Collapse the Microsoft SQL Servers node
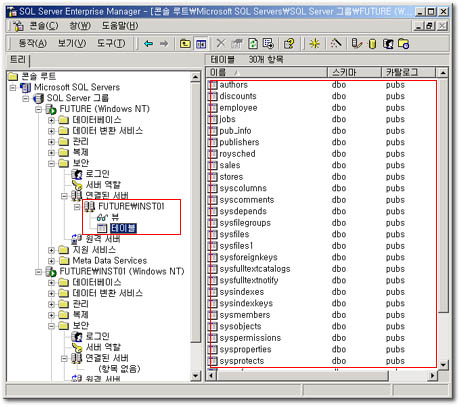This screenshot has width=460, height=406. pos(13,88)
